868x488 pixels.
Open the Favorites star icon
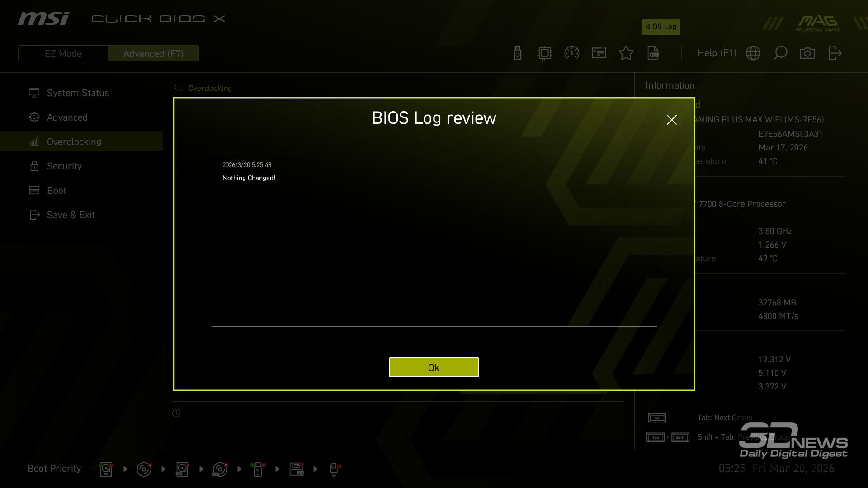pyautogui.click(x=626, y=53)
